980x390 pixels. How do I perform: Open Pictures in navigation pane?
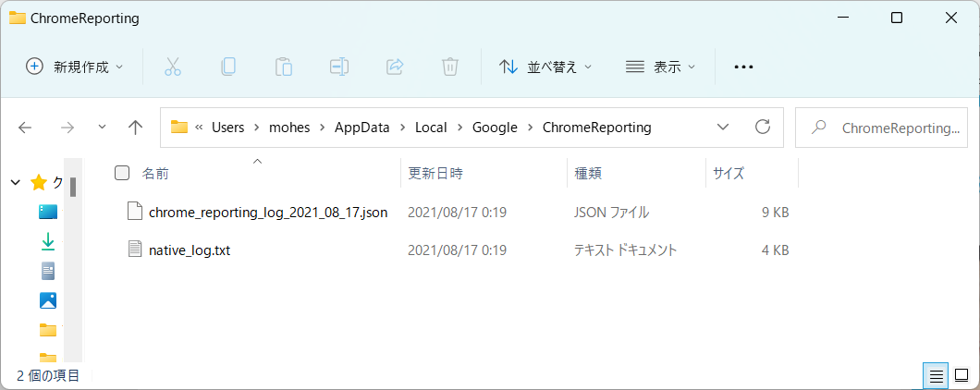[x=48, y=300]
